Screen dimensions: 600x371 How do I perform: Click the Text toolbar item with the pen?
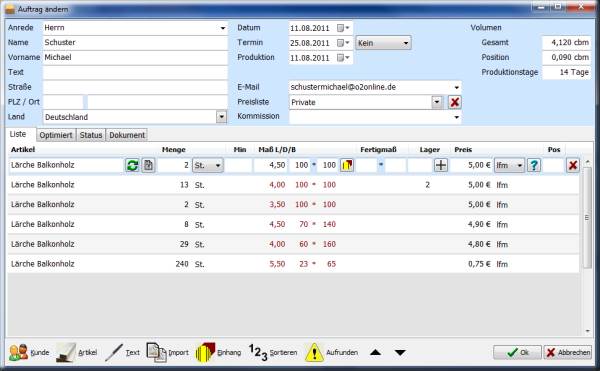click(x=122, y=352)
